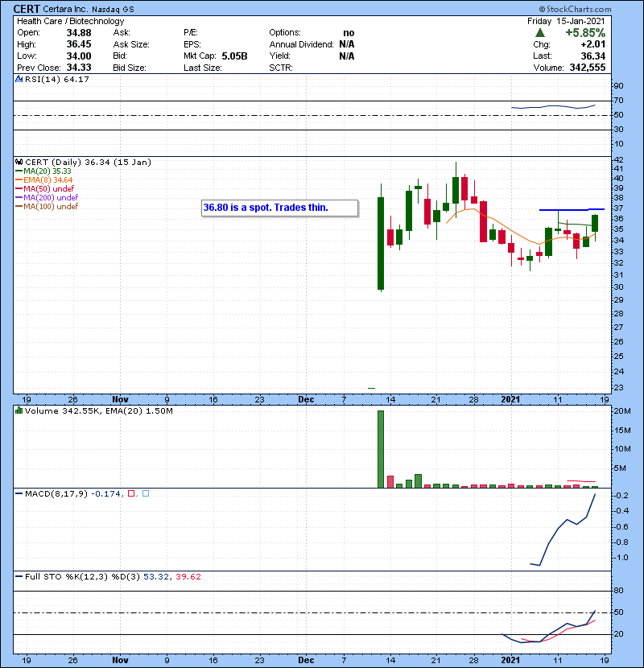Click the red MACD signal square marker

click(x=131, y=493)
